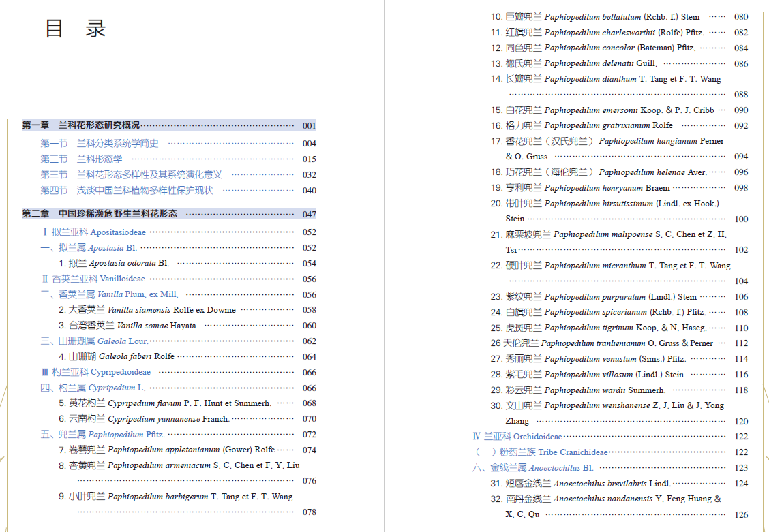The width and height of the screenshot is (769, 532).
Task: Click page number 088
Action: click(741, 95)
